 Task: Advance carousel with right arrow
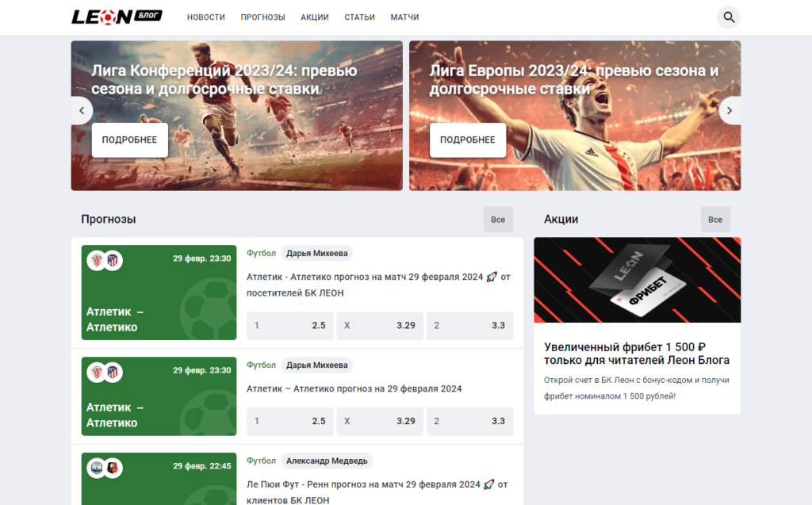(730, 110)
